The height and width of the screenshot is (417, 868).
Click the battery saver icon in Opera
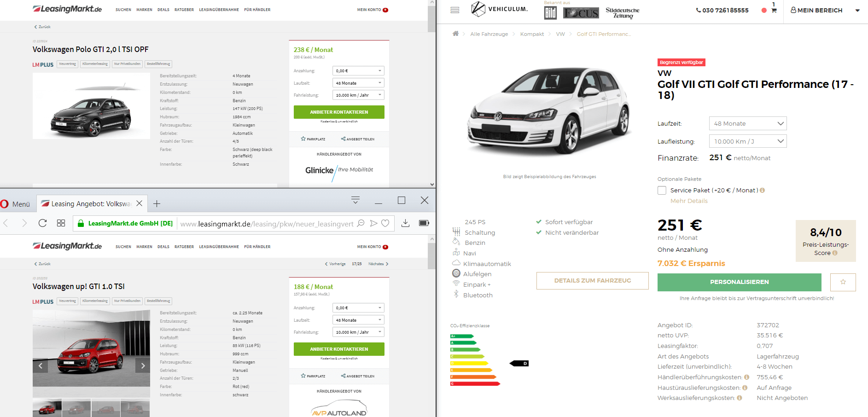(424, 223)
